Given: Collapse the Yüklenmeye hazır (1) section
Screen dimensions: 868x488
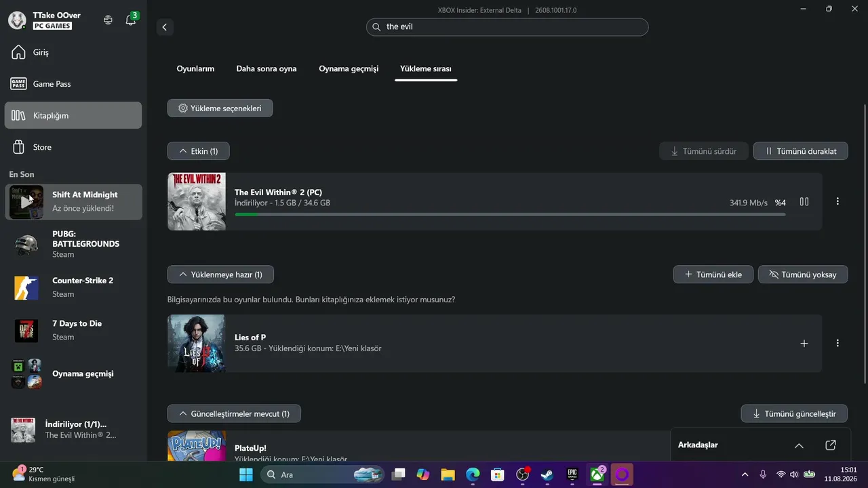Looking at the screenshot, I should coord(220,274).
